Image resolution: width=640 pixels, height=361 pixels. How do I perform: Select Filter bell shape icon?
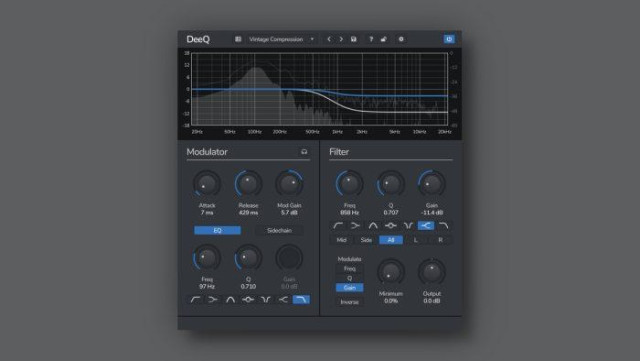click(x=373, y=225)
